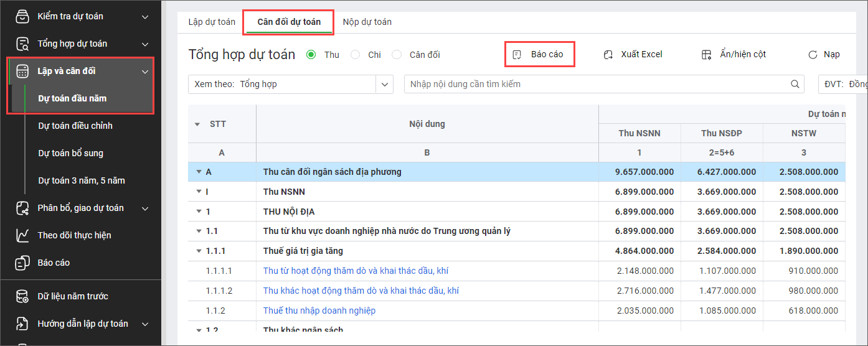Image resolution: width=868 pixels, height=346 pixels.
Task: Open the Xem theo dropdown
Action: tap(385, 84)
